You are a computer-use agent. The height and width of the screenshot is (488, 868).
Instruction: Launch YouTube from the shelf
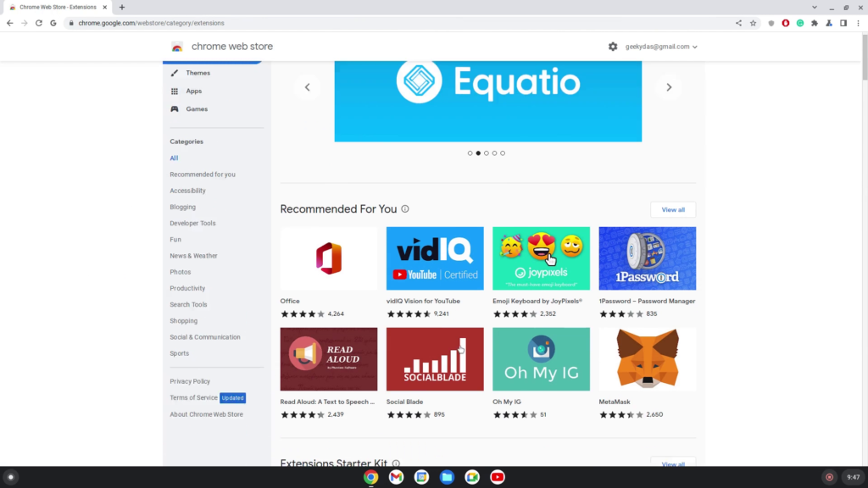coord(498,477)
